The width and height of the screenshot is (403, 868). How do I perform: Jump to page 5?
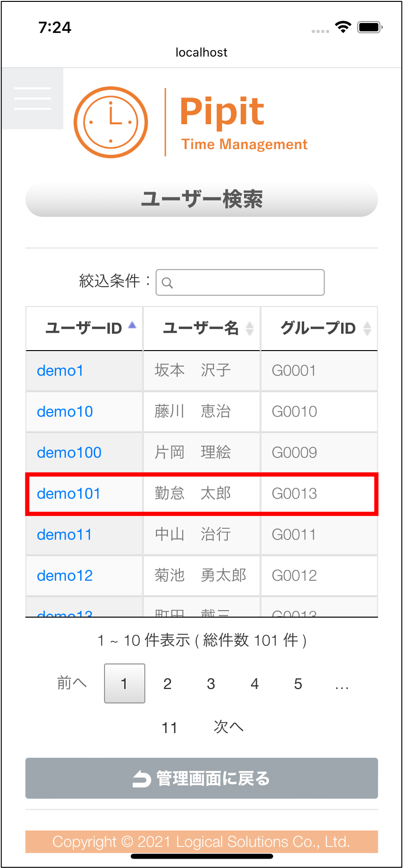point(298,684)
